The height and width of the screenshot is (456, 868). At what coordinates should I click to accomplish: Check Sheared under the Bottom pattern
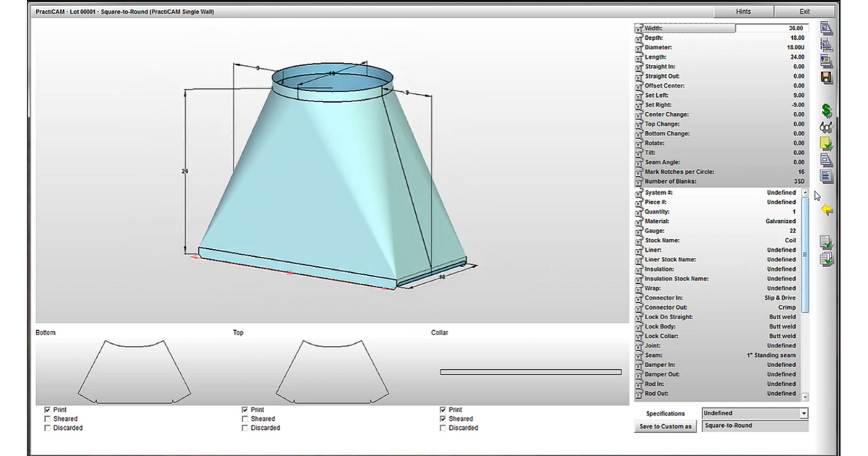coord(48,419)
